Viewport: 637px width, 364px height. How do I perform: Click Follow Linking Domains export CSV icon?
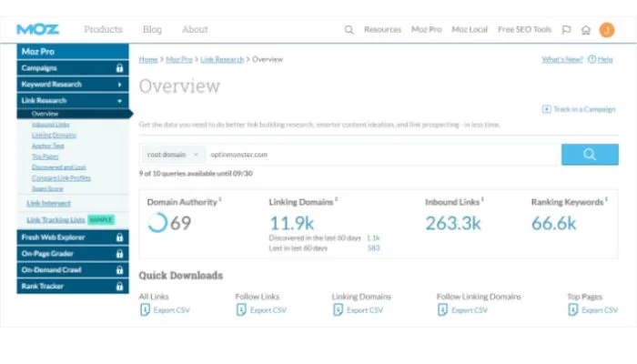(442, 310)
